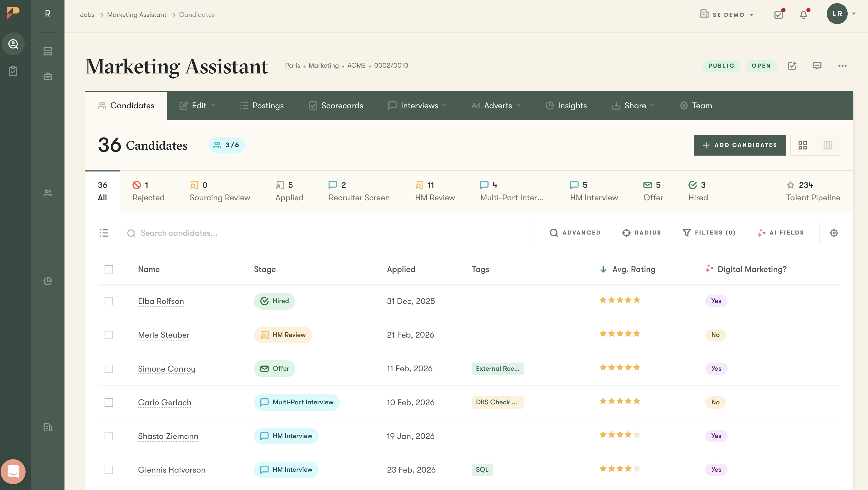
Task: Open the stacked list icon in secondary sidebar
Action: [48, 51]
